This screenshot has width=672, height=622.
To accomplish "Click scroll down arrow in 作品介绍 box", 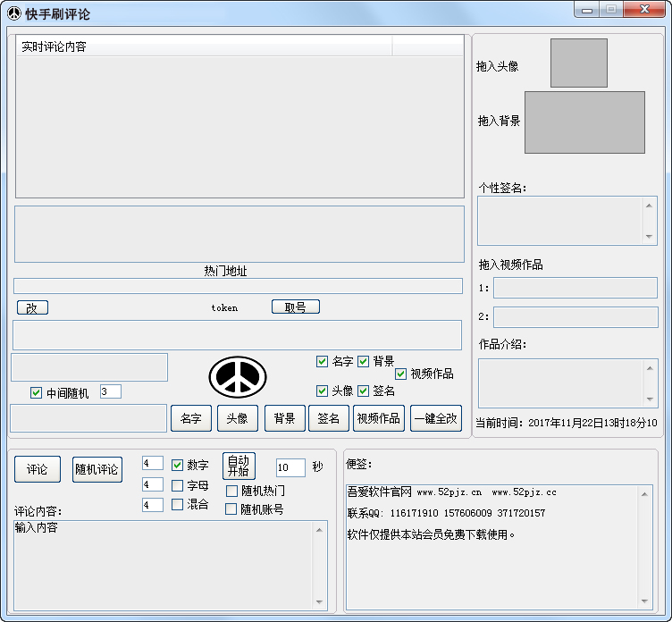I will point(650,399).
